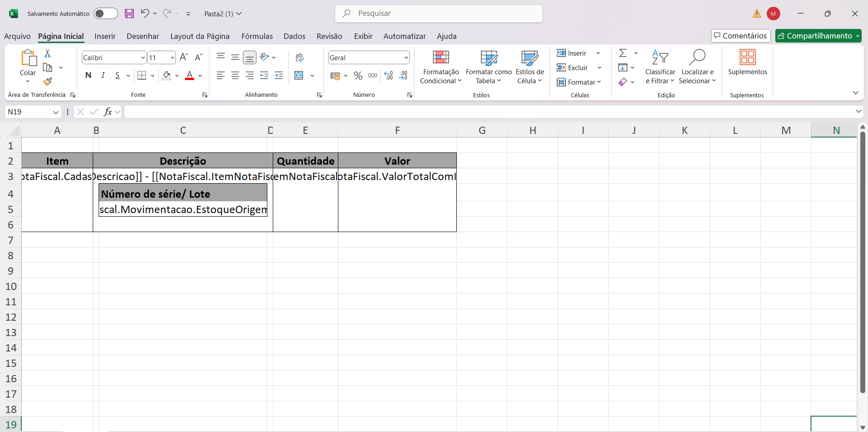Image resolution: width=868 pixels, height=432 pixels.
Task: Click the Merge and Center icon
Action: click(x=299, y=76)
